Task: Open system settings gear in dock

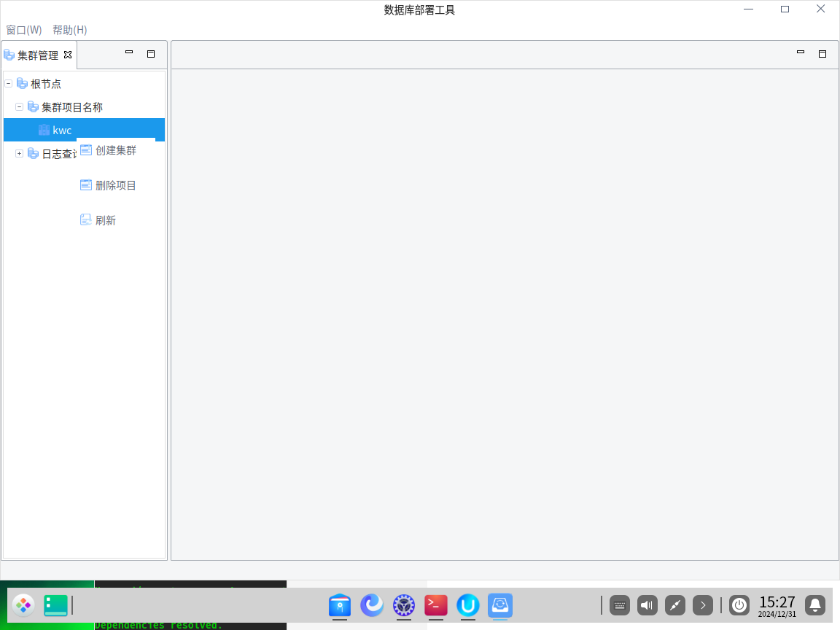Action: tap(404, 605)
